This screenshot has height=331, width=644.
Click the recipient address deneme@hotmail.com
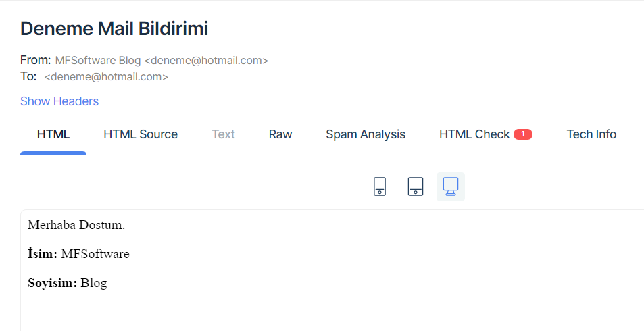(x=106, y=77)
